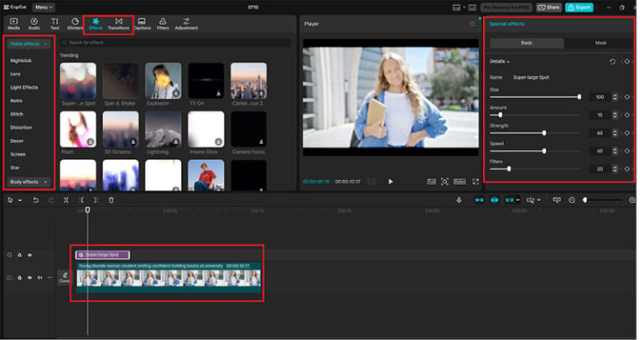
Task: Hide the effect track with eye icon
Action: point(29,255)
